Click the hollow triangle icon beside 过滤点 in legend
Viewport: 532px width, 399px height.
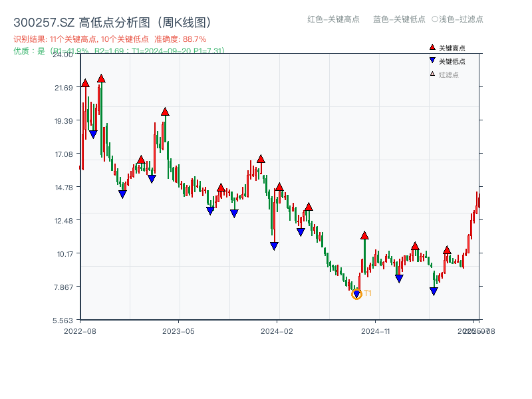coord(432,74)
